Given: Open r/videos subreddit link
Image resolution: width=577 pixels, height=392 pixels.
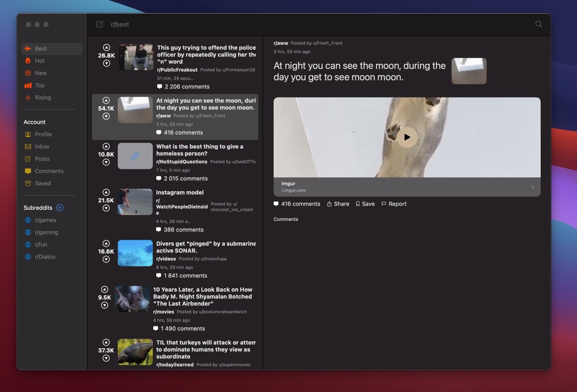Looking at the screenshot, I should click(x=166, y=258).
